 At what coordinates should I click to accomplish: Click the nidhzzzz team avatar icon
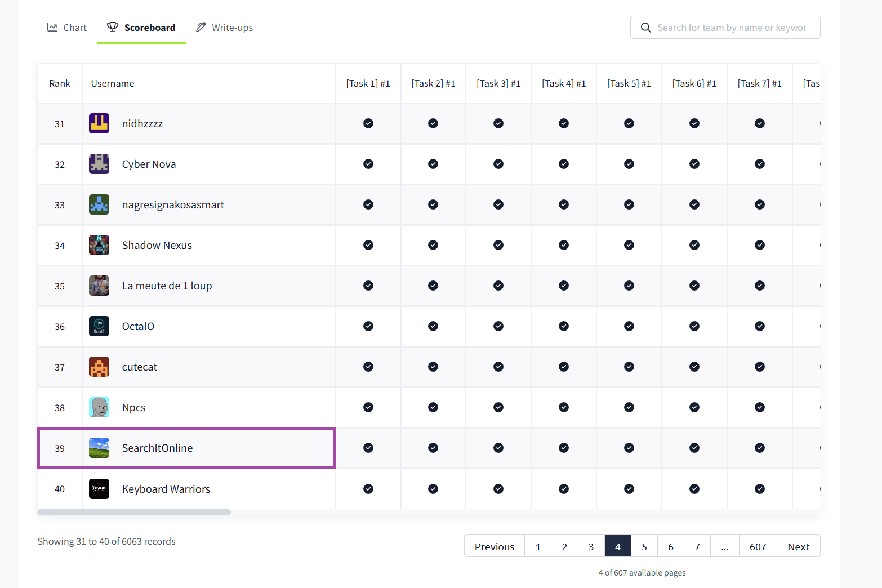click(99, 123)
